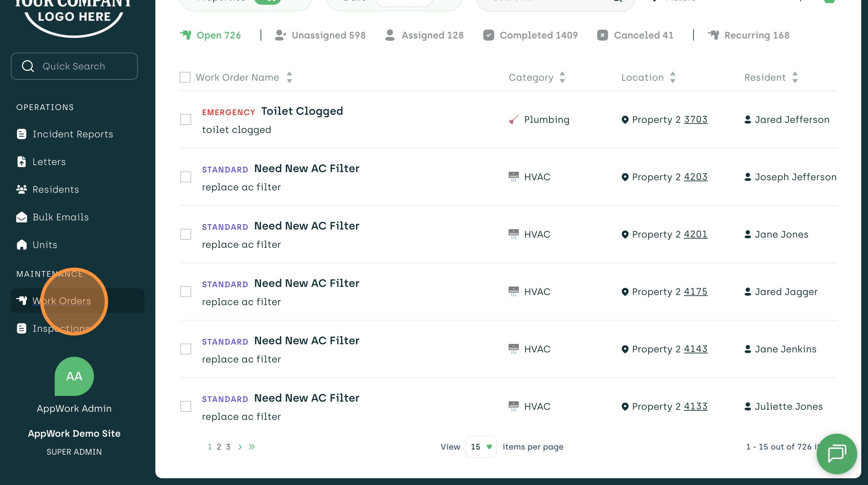This screenshot has width=868, height=485.
Task: Open unit link 3703
Action: click(695, 119)
